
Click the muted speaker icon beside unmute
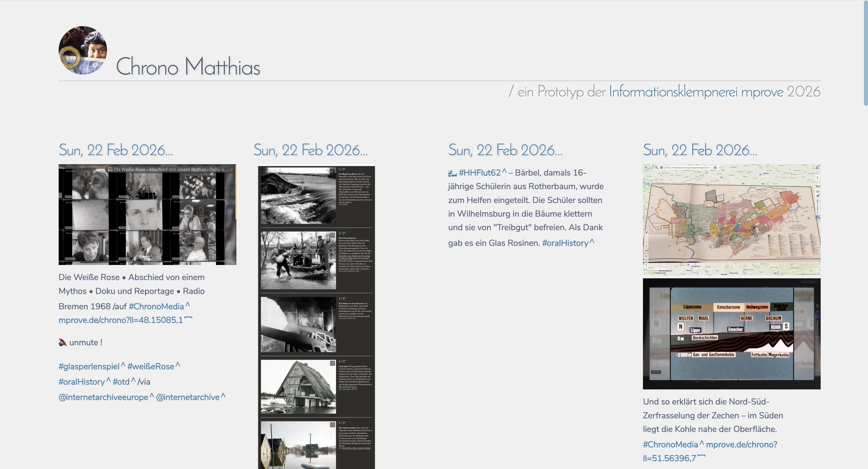63,343
